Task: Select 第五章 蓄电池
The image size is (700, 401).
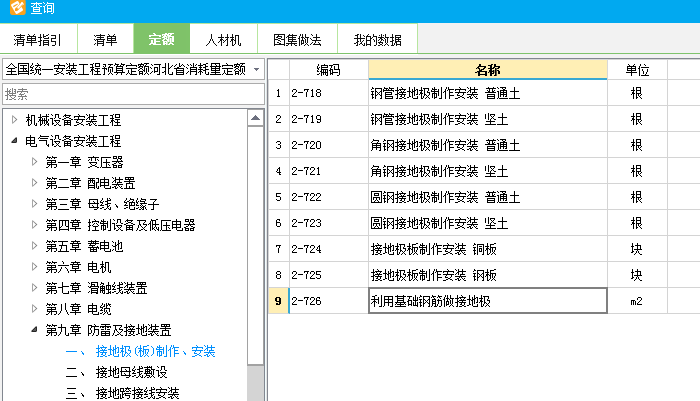Action: point(84,246)
